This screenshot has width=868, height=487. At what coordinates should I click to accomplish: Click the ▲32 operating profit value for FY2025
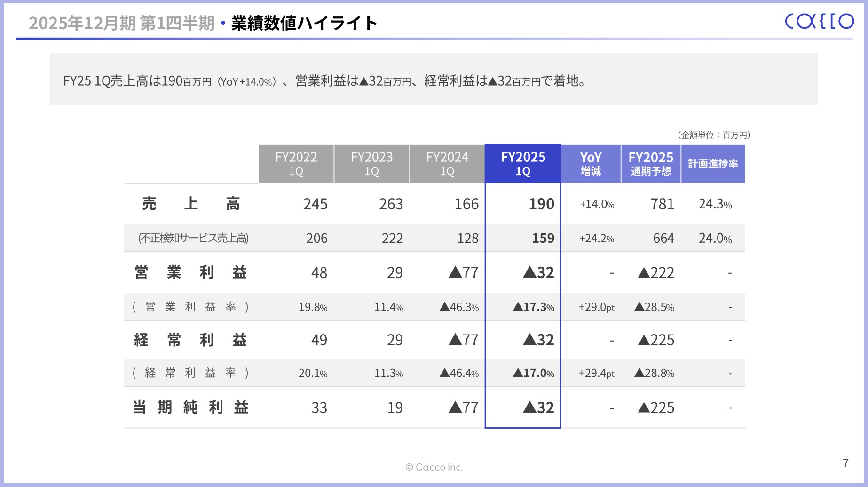point(538,272)
